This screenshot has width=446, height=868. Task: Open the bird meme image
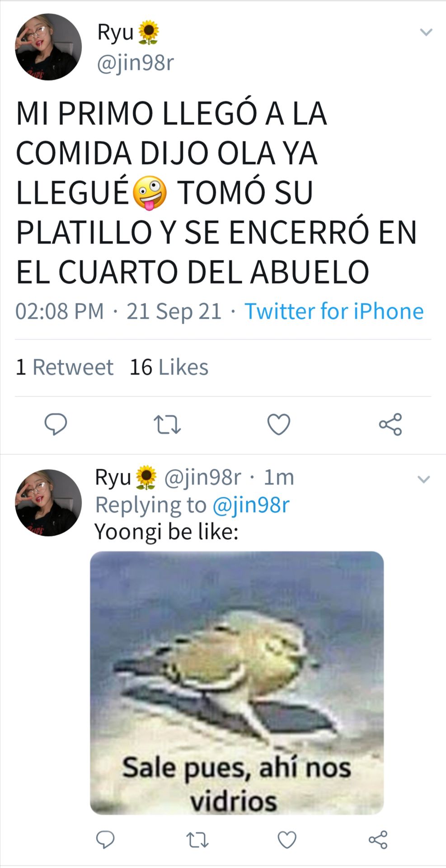237,683
